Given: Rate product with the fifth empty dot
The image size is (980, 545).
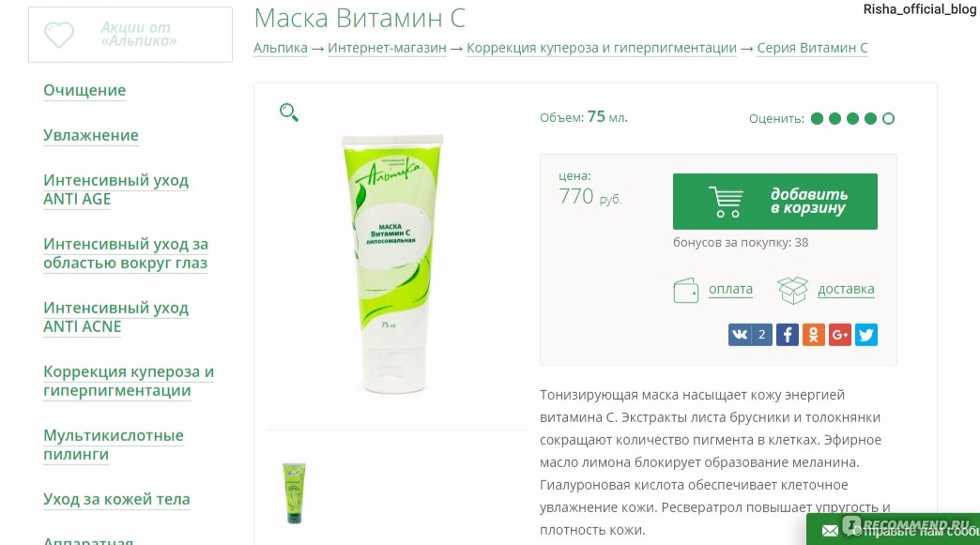Looking at the screenshot, I should 888,118.
